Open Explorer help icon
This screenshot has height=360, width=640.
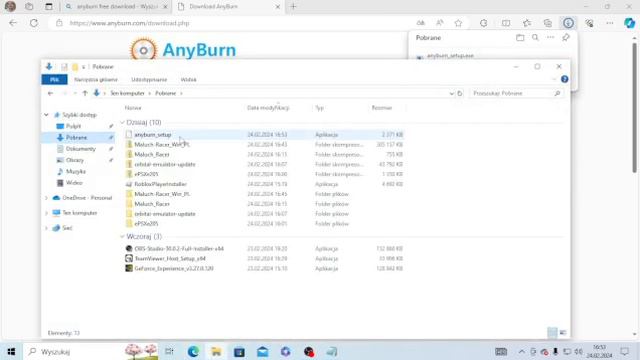[x=564, y=79]
